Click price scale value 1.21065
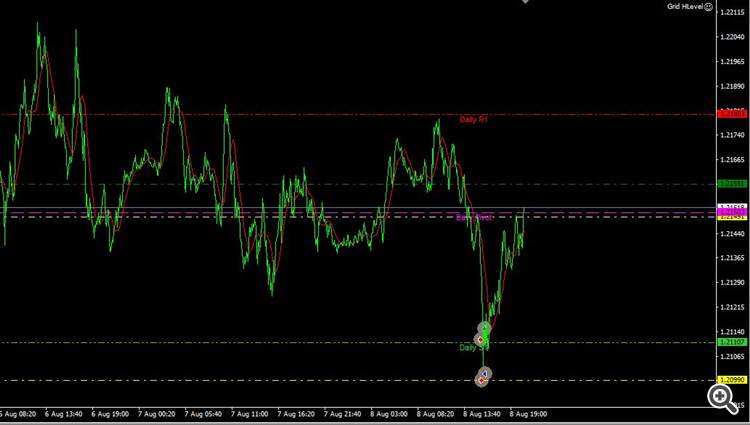Image resolution: width=750 pixels, height=425 pixels. [x=732, y=357]
